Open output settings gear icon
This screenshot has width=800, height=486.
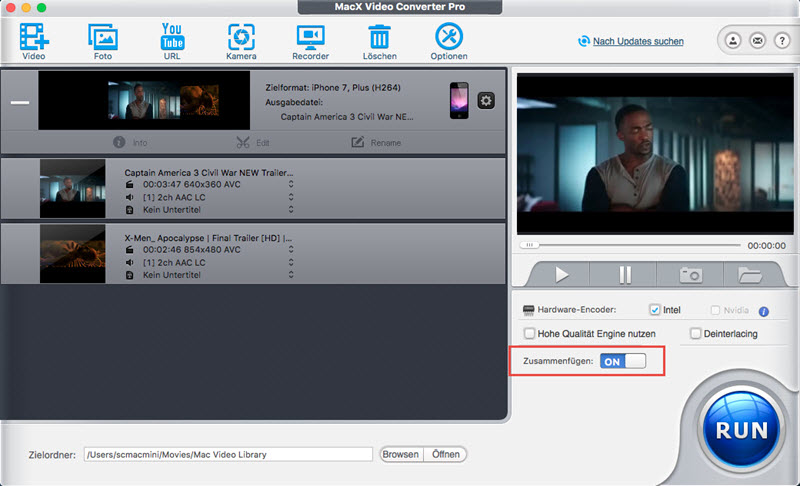(486, 100)
